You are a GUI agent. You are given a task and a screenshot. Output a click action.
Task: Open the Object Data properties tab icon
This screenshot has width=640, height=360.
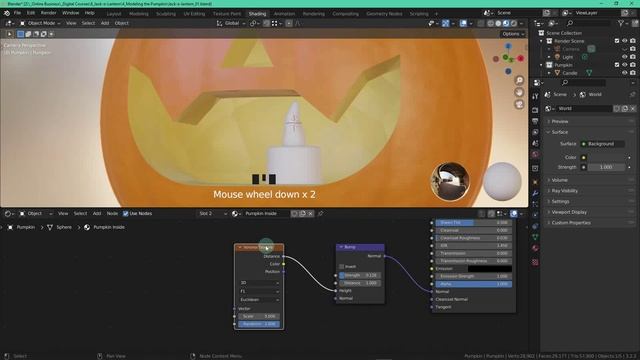(535, 237)
